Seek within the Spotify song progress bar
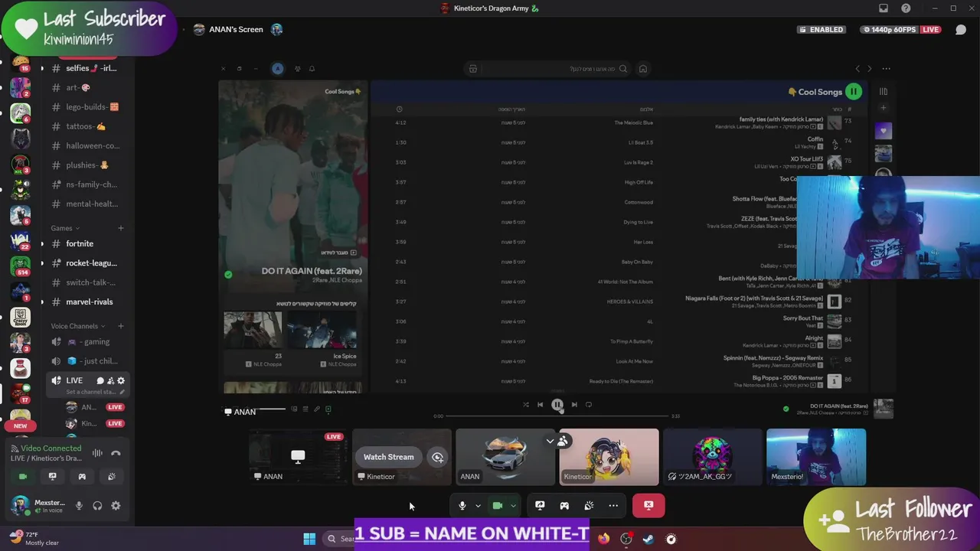Image resolution: width=980 pixels, height=551 pixels. tap(557, 416)
